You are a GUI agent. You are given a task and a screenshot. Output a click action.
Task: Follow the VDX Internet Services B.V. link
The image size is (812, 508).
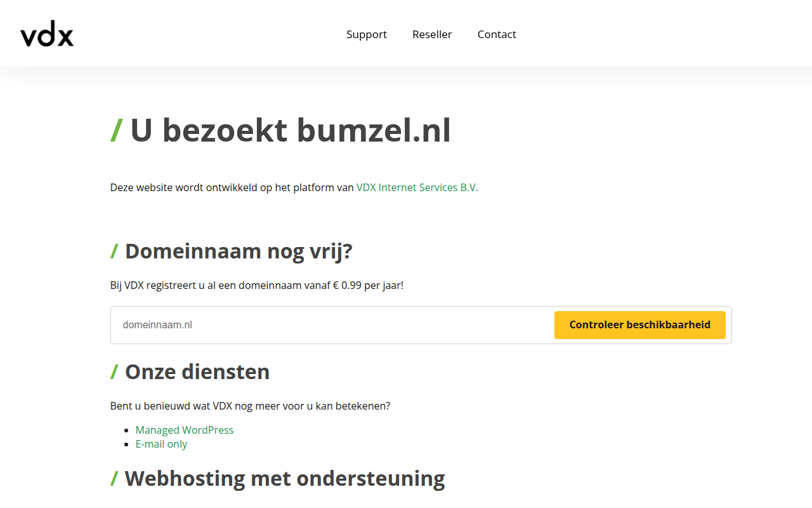[x=417, y=187]
